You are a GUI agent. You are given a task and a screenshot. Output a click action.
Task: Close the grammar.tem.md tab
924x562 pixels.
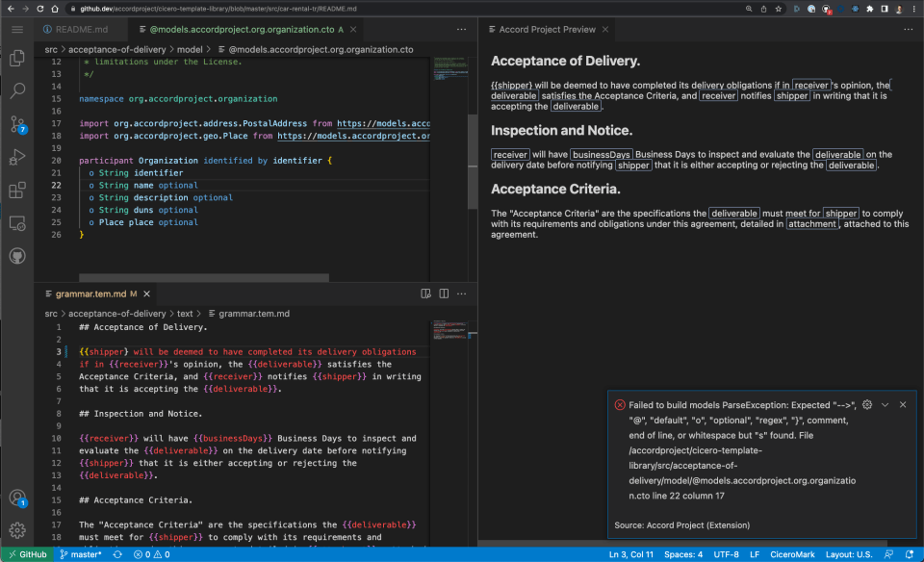point(146,294)
